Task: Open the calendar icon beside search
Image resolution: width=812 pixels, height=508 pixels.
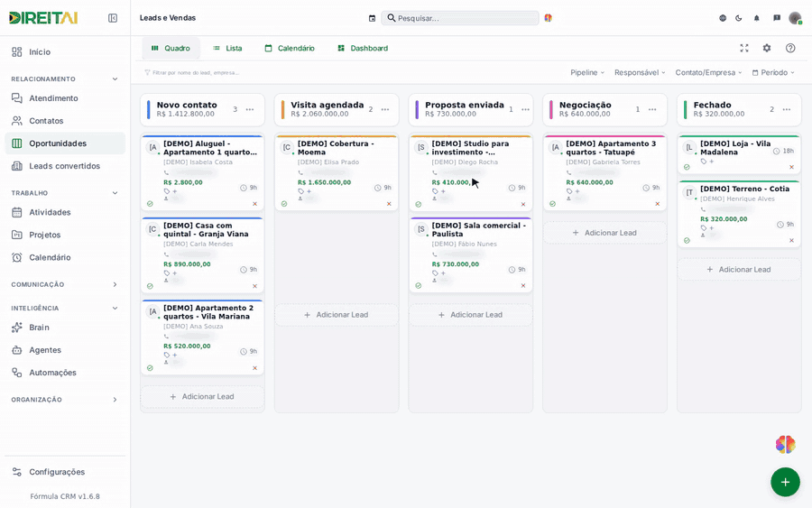Action: point(372,18)
